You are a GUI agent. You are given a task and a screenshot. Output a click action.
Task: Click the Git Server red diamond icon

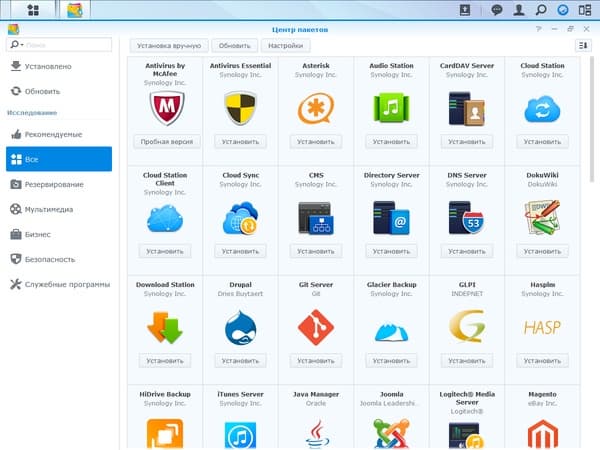click(316, 328)
